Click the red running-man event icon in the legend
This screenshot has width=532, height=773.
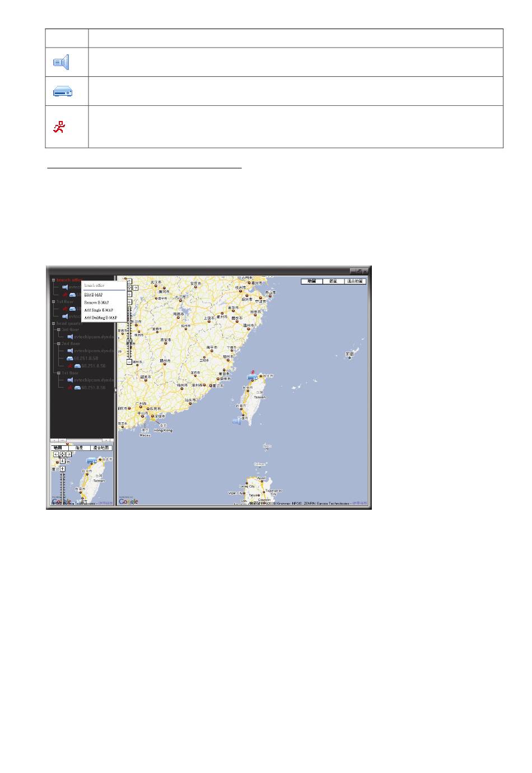(59, 127)
